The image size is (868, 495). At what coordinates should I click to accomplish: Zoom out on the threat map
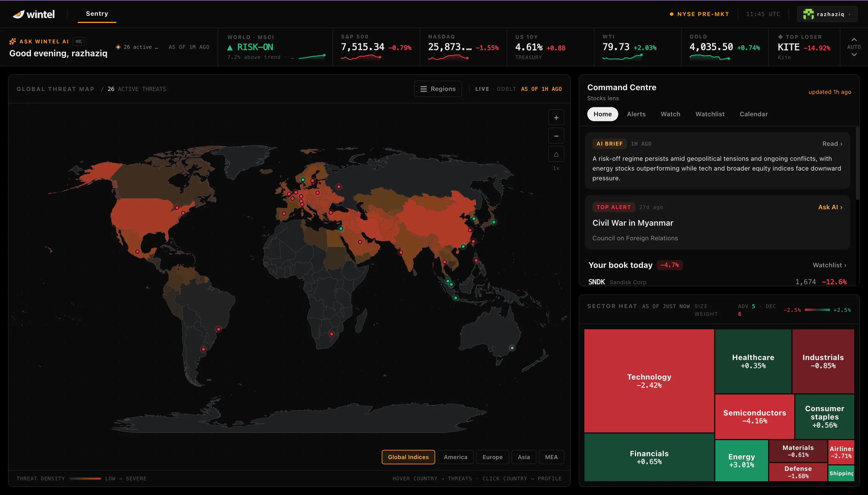556,136
